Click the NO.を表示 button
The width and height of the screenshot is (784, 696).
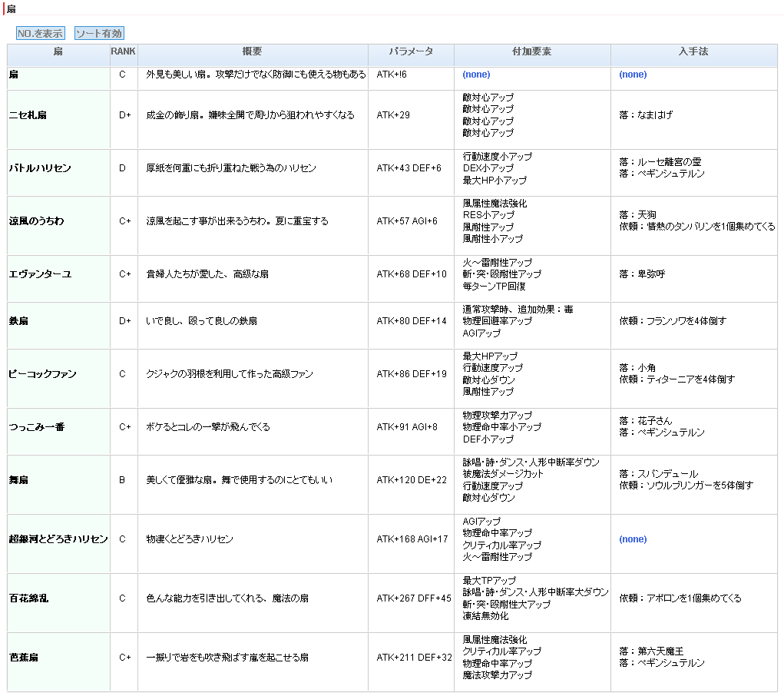pos(41,34)
